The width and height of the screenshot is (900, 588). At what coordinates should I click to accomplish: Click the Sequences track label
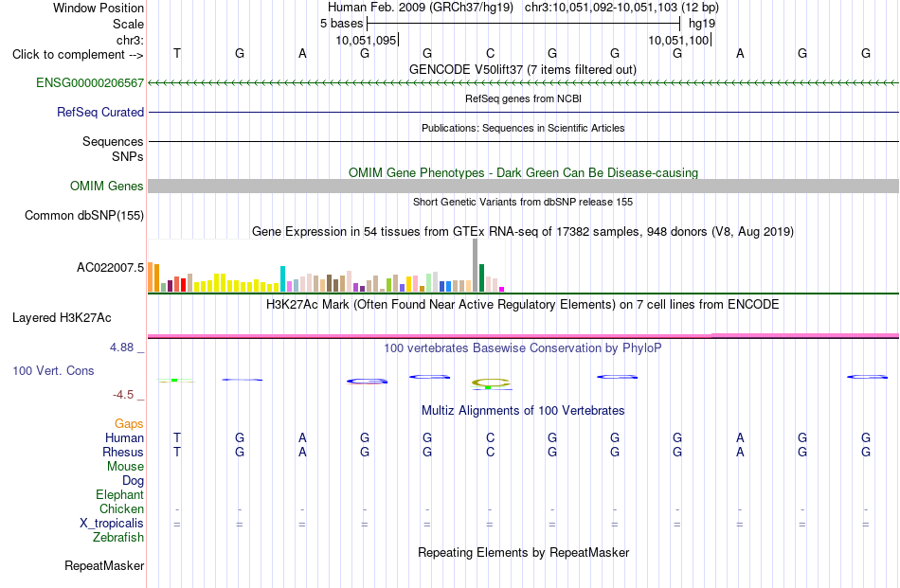tap(113, 141)
